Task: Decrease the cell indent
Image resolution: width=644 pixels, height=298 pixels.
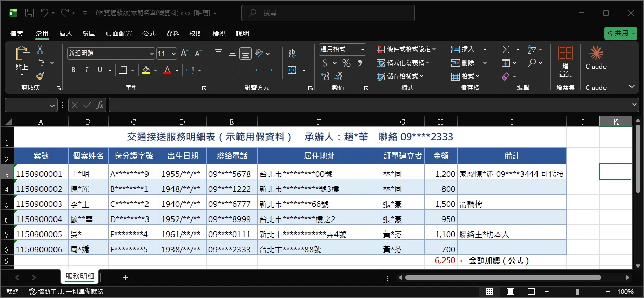Action: [x=259, y=70]
